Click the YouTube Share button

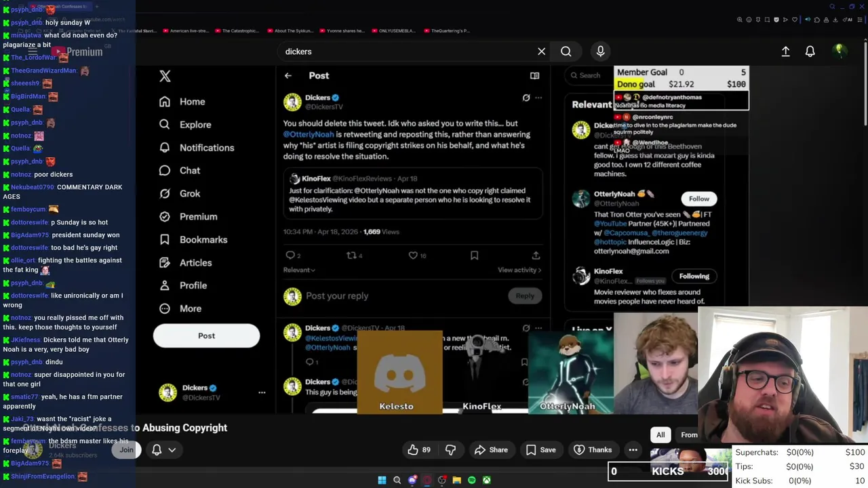[491, 450]
